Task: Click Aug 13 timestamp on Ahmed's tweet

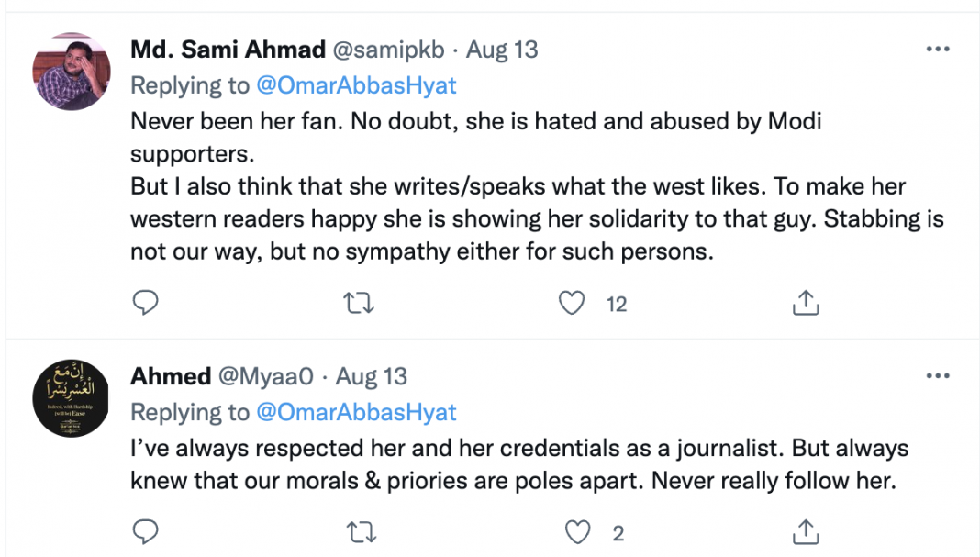Action: [372, 376]
